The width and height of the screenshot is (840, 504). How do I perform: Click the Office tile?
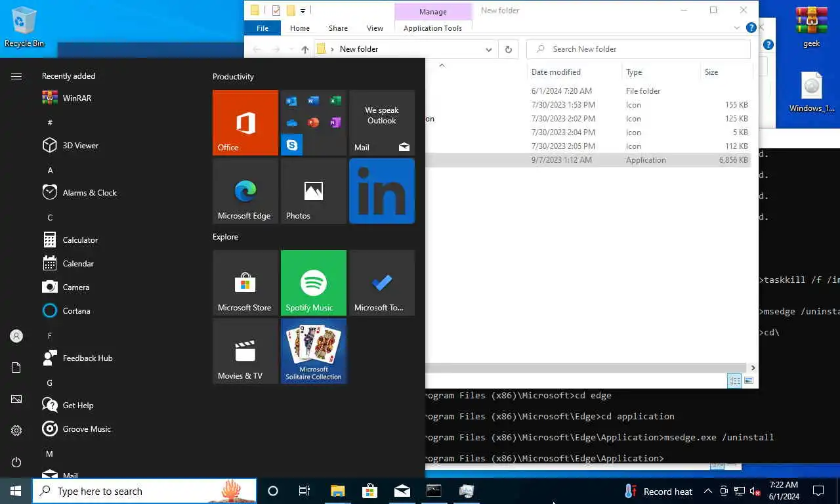pyautogui.click(x=245, y=123)
